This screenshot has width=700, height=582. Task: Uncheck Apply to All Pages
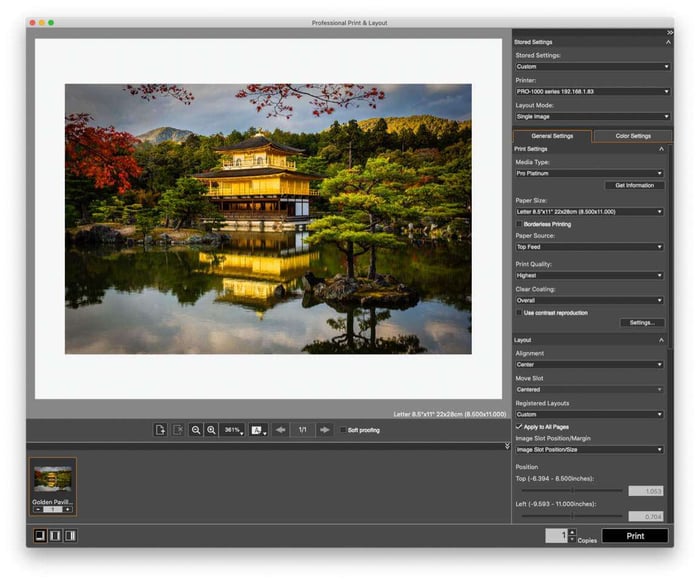click(519, 426)
